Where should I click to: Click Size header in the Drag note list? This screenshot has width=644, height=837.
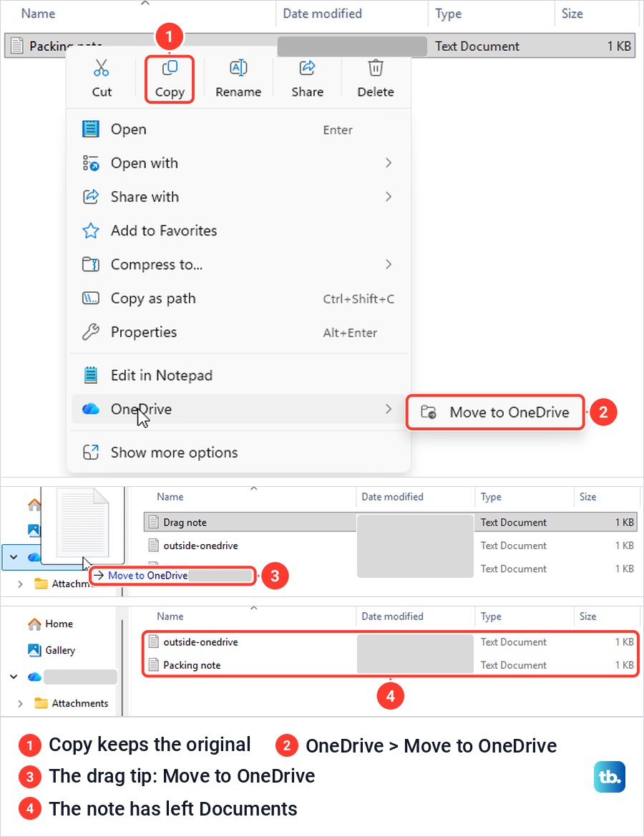point(588,496)
